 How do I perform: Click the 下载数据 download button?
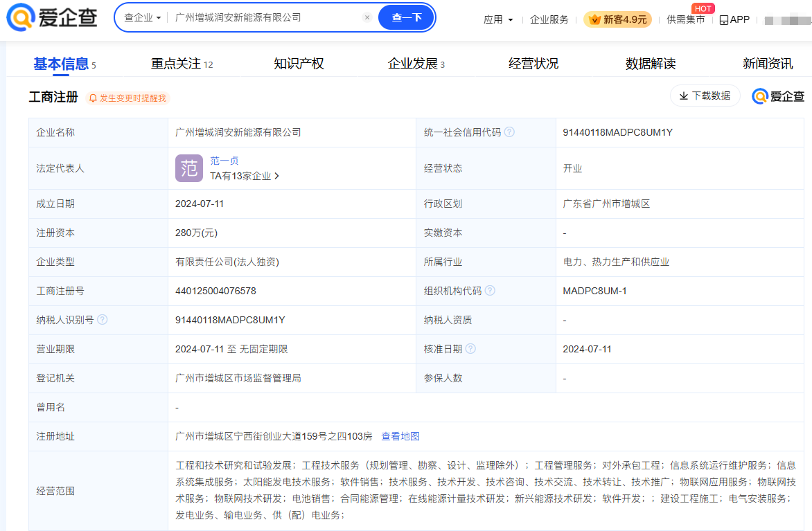click(705, 96)
